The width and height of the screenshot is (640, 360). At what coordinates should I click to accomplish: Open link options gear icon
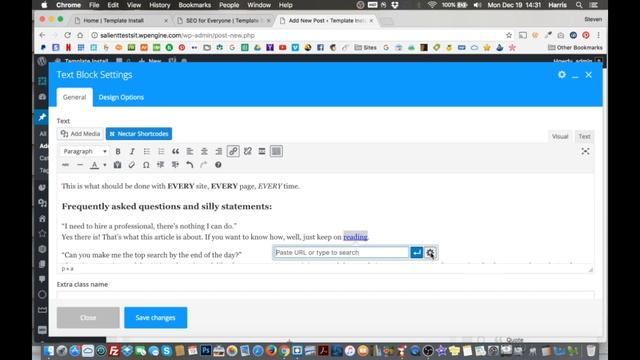(x=430, y=253)
